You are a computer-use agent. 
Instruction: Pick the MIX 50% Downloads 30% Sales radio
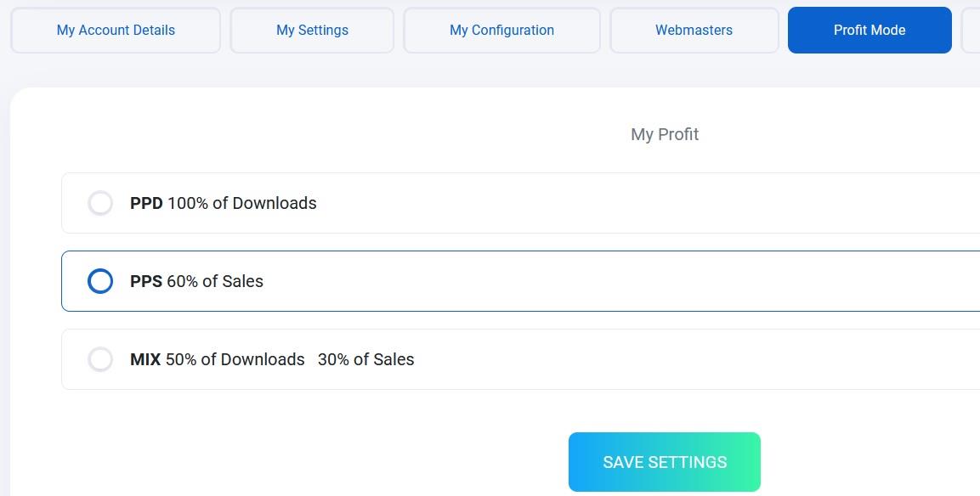[x=100, y=359]
